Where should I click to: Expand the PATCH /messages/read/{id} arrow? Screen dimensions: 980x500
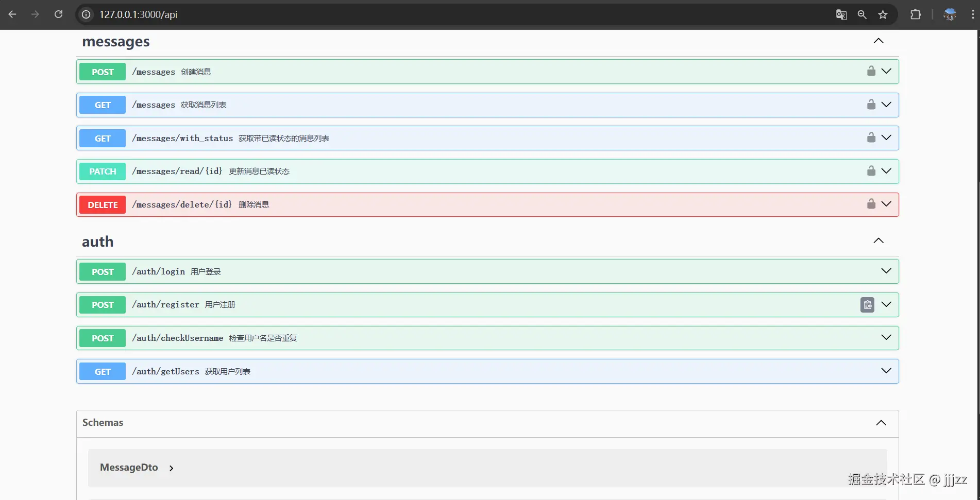pyautogui.click(x=886, y=171)
